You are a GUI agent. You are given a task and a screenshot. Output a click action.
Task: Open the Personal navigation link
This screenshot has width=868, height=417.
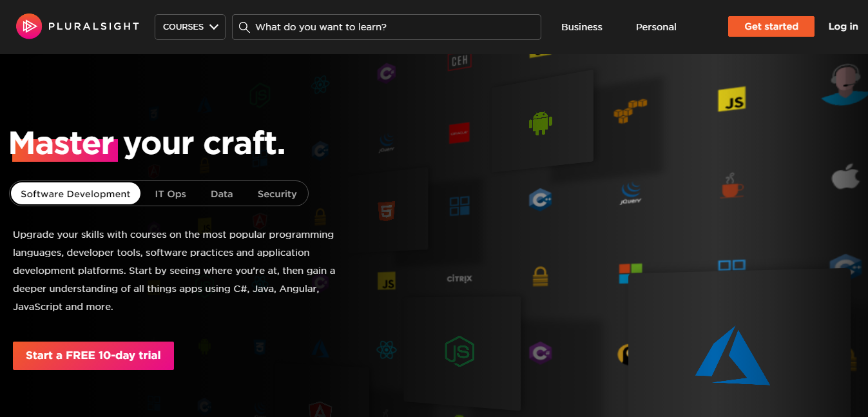point(656,27)
